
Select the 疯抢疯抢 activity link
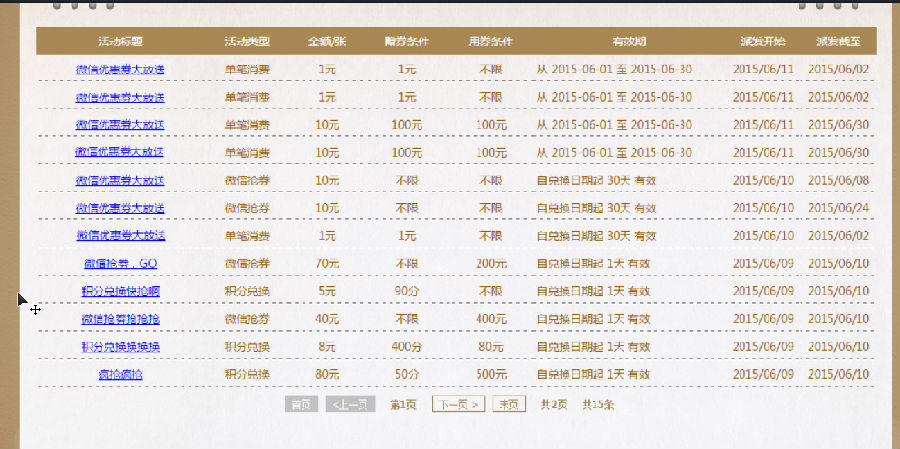tap(120, 374)
